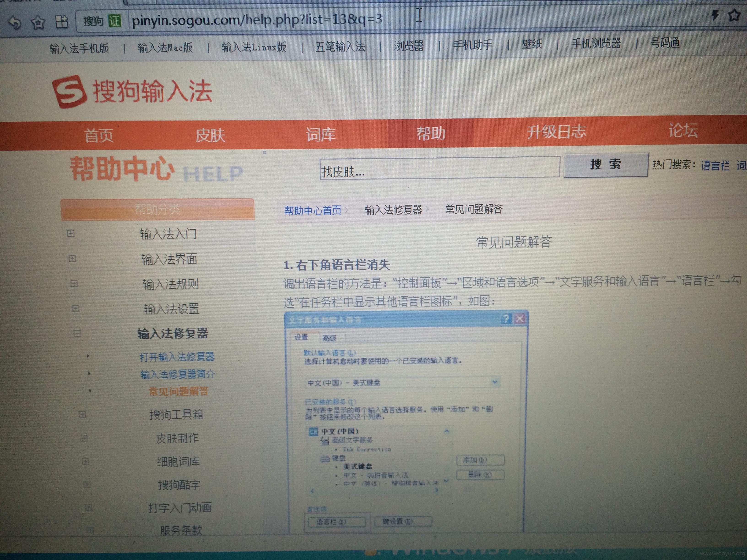This screenshot has width=747, height=560.
Task: Open 输入法修复器简介 sub-item
Action: (178, 374)
